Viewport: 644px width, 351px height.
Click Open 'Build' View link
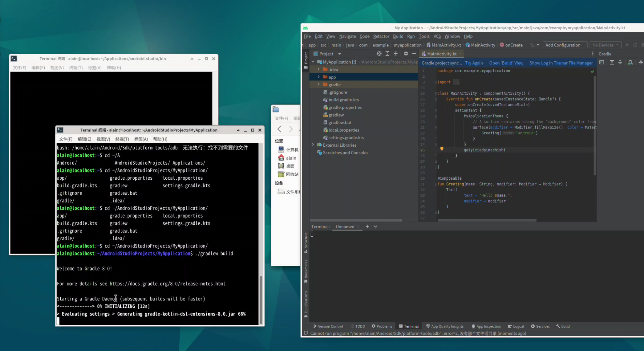506,63
